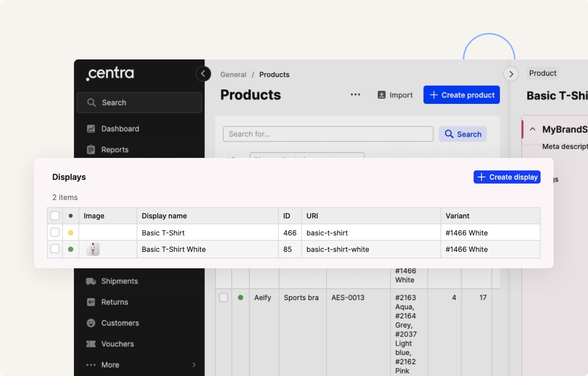
Task: Collapse the MyBrandS section caret
Action: [532, 129]
